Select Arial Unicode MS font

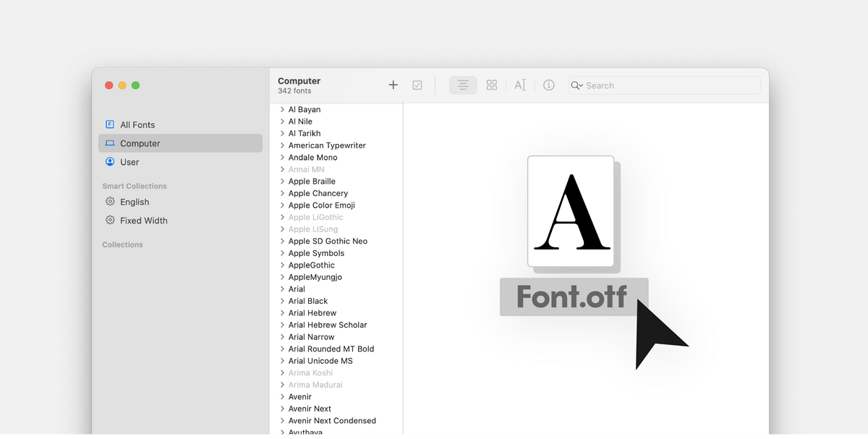[x=320, y=360]
